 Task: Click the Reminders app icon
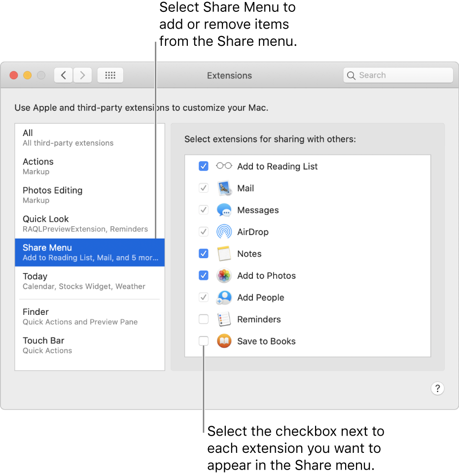click(x=224, y=319)
